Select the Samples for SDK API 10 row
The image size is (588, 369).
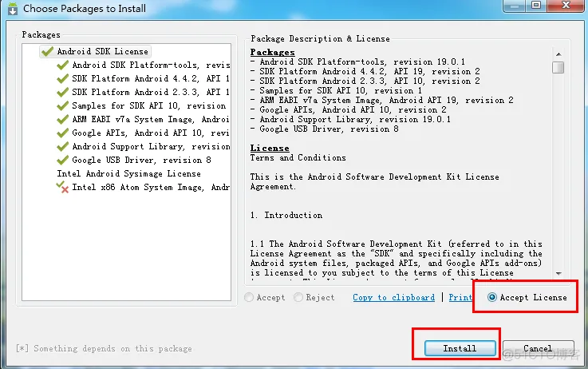pos(142,106)
